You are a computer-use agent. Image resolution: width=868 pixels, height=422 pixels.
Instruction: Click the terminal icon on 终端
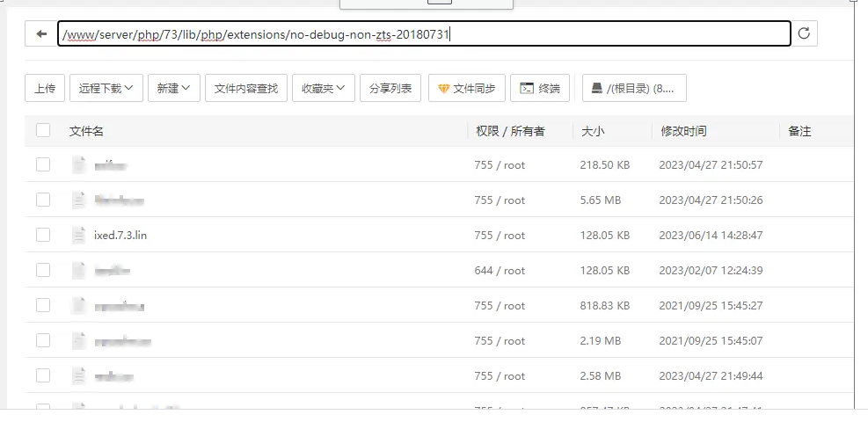pos(527,88)
